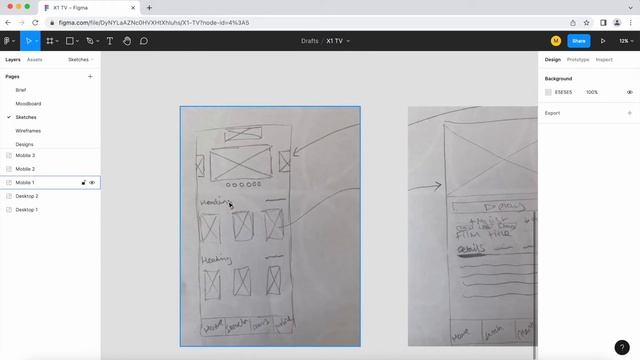Click Drafts in the file breadcrumb

point(310,41)
